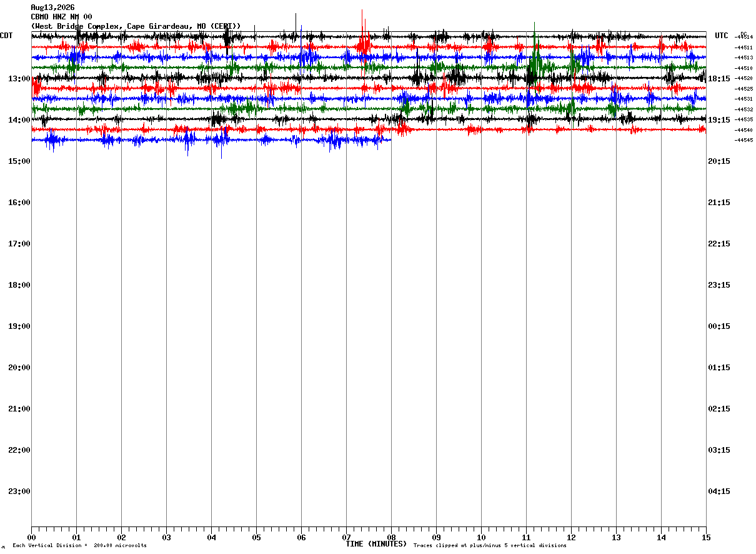
Task: Click the 09 minute axis label
Action: tap(436, 538)
